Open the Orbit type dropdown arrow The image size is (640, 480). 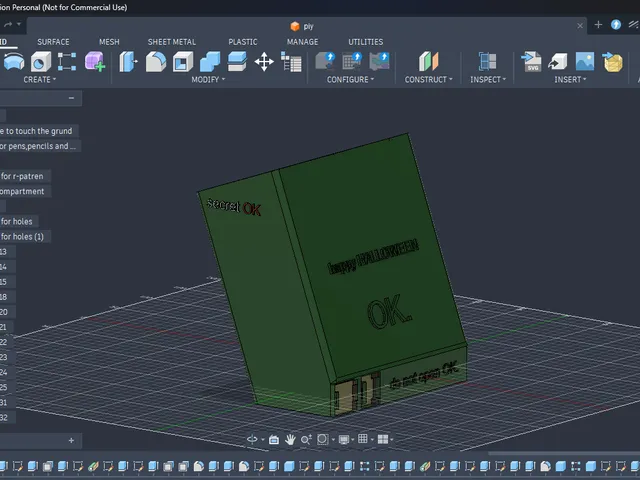tap(263, 440)
